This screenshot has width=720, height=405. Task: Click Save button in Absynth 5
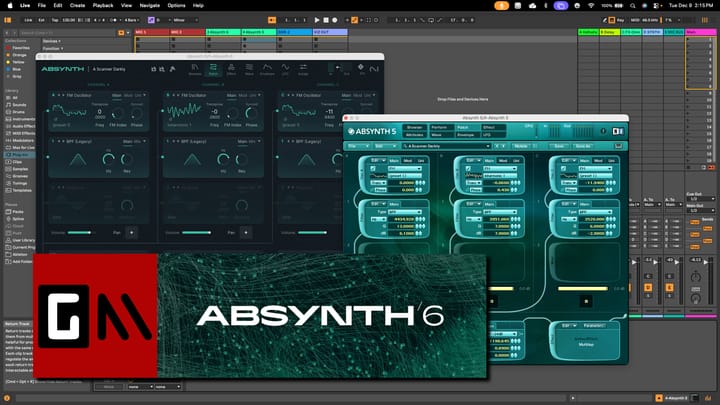[x=559, y=146]
